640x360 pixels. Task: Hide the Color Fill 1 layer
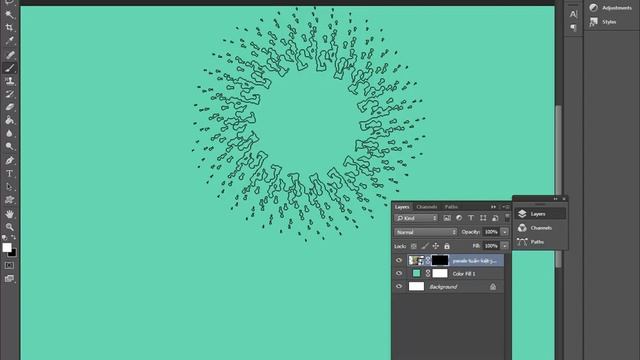(399, 273)
